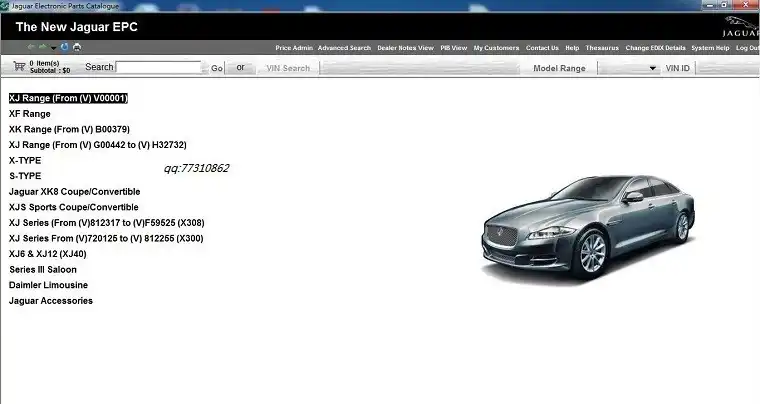Click the Go search button

click(x=217, y=68)
